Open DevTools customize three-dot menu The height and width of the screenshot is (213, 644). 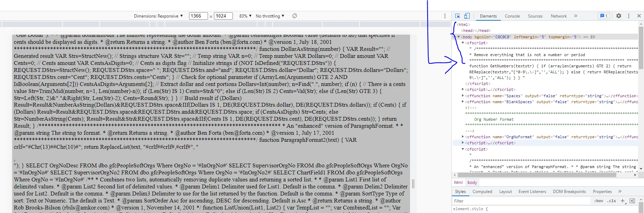[x=629, y=16]
